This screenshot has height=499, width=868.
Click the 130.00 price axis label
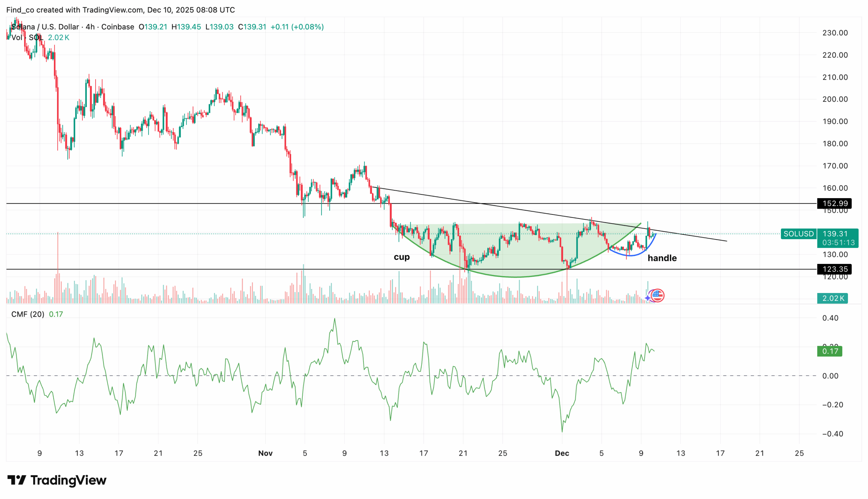(x=835, y=254)
